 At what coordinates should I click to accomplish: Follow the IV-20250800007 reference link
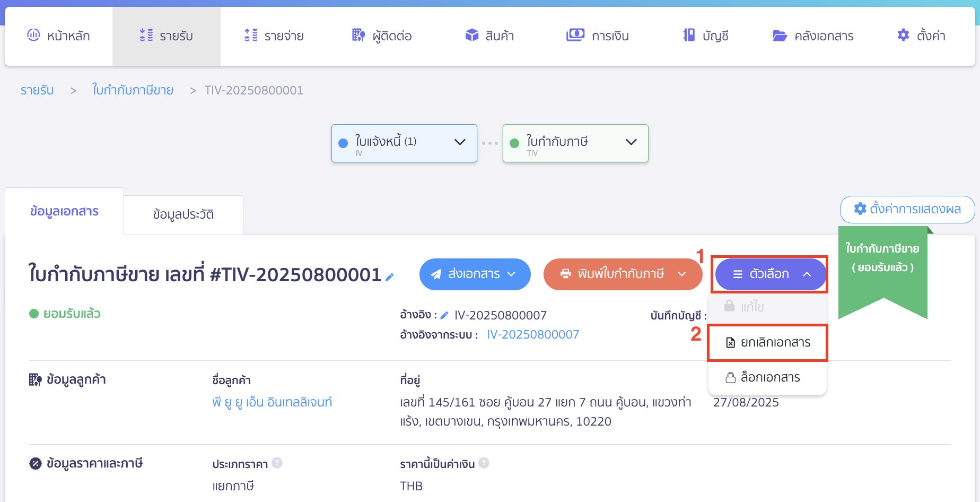coord(532,334)
